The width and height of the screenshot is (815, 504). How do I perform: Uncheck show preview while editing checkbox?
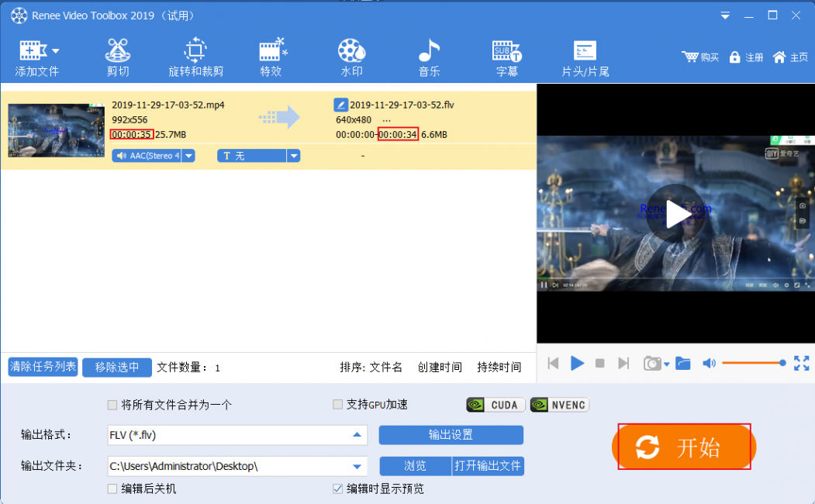coord(338,488)
